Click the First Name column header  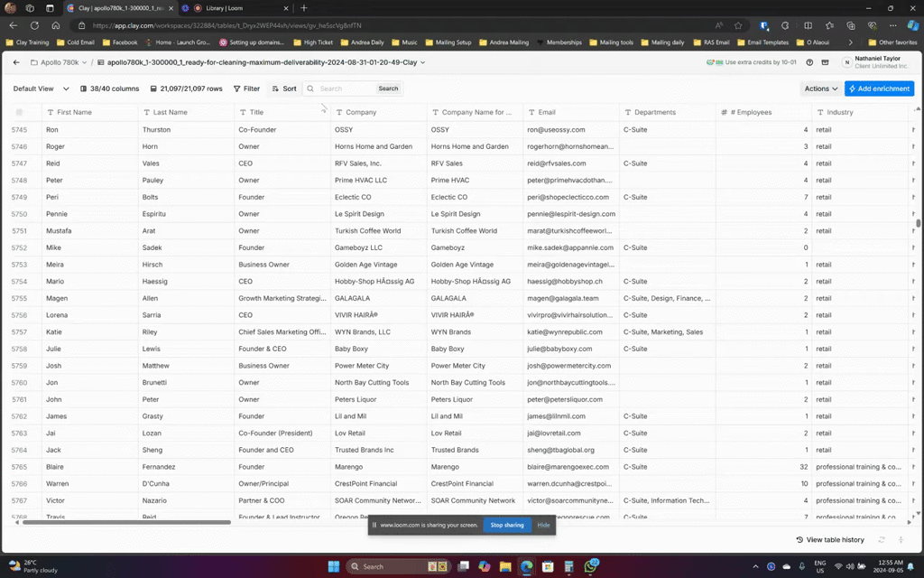(x=89, y=112)
